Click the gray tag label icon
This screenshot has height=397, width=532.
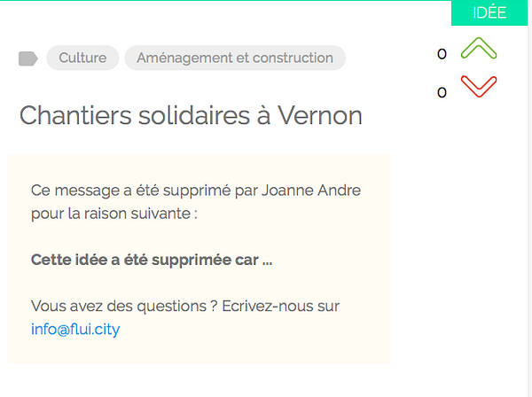tap(28, 58)
